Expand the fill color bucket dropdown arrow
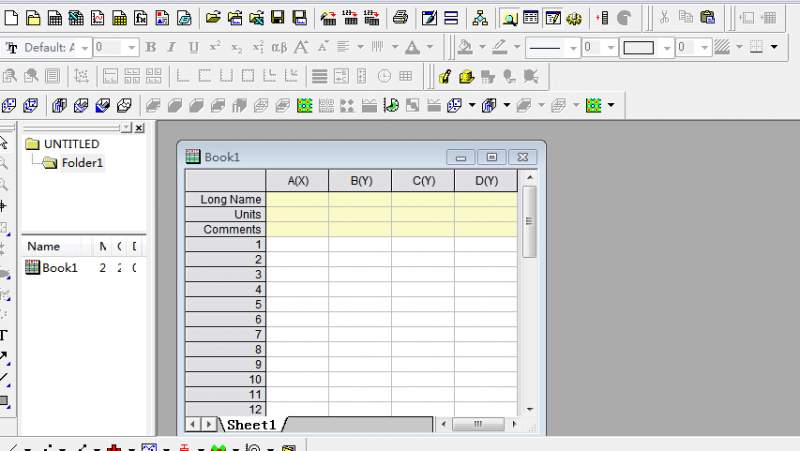800x451 pixels. (x=482, y=47)
